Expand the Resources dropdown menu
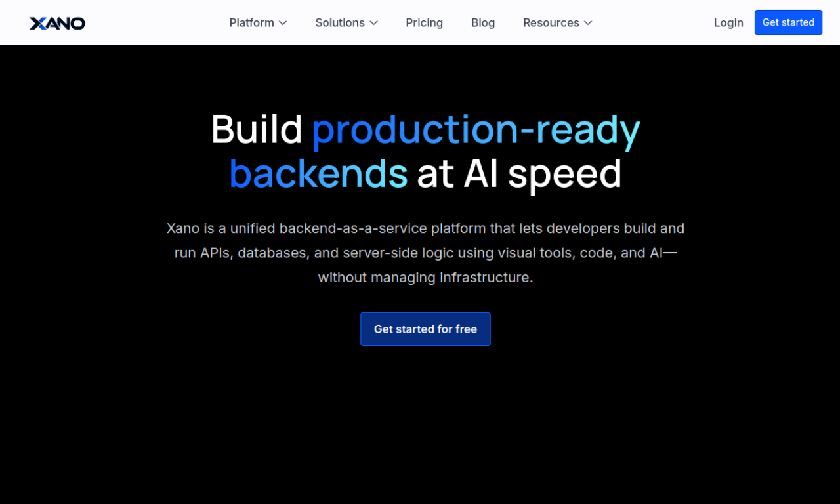 pos(557,22)
